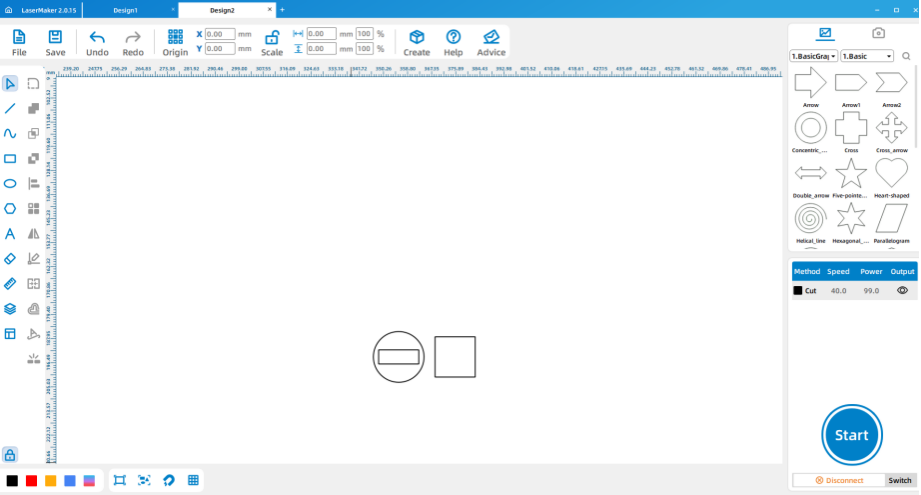The height and width of the screenshot is (495, 921).
Task: Switch to the Design1 tab
Action: click(126, 10)
